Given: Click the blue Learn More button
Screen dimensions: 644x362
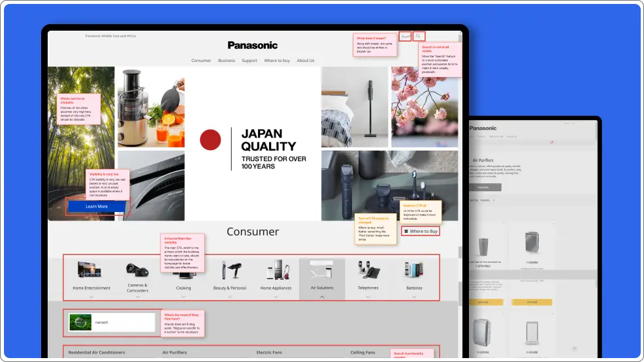Looking at the screenshot, I should tap(97, 206).
